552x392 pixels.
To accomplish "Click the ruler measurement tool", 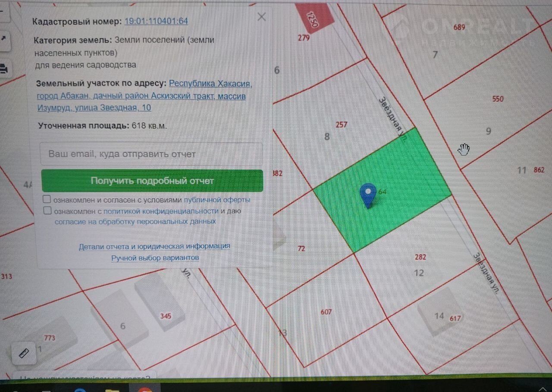I will pyautogui.click(x=24, y=353).
